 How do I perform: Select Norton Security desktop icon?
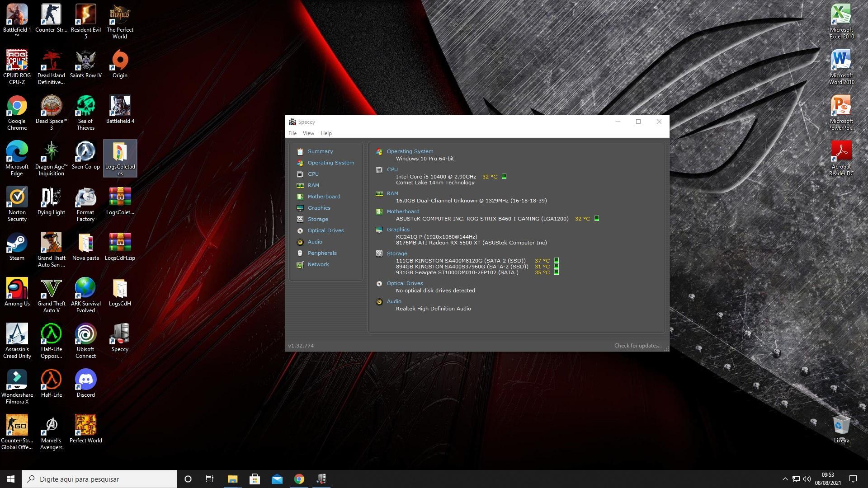coord(17,203)
